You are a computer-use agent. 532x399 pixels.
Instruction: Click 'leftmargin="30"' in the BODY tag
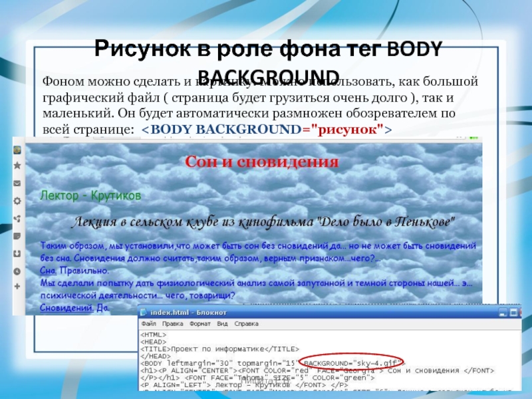point(200,364)
